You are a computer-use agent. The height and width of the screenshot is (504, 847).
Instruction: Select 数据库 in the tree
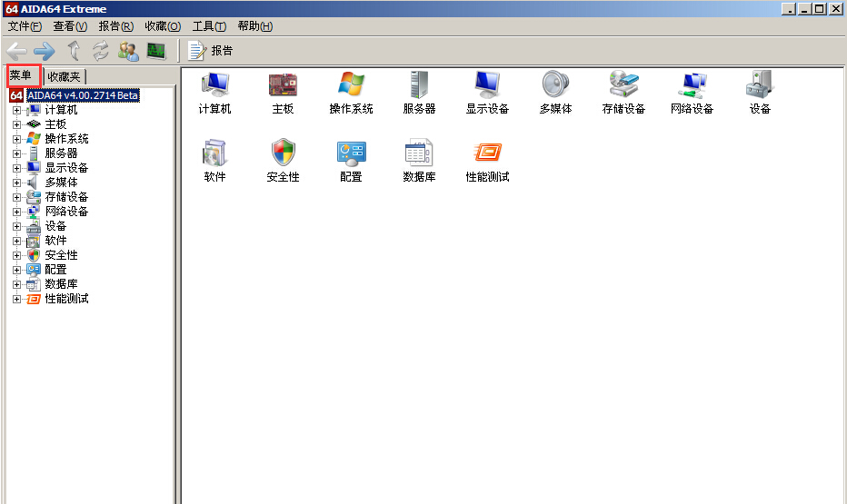[x=61, y=284]
